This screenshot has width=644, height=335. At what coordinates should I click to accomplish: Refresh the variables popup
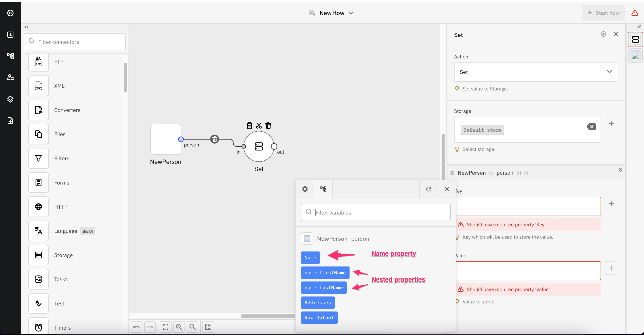click(x=429, y=189)
